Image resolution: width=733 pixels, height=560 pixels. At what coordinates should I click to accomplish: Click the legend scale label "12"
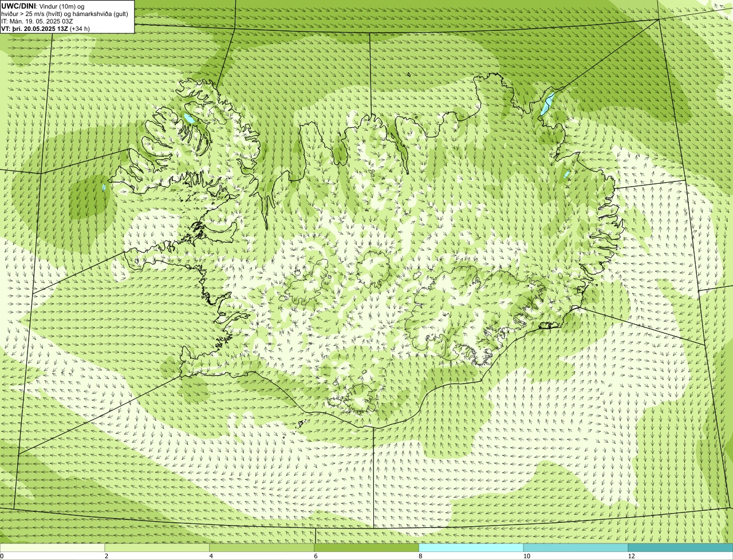point(631,556)
